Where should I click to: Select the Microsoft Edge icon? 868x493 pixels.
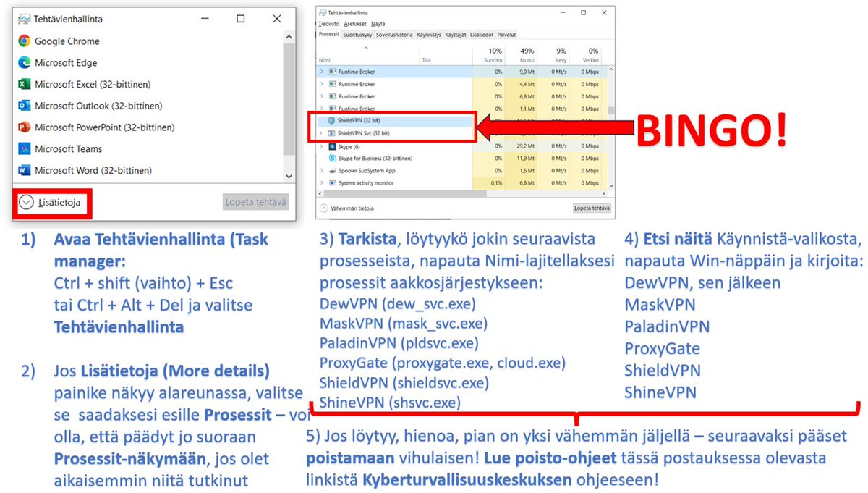[x=24, y=63]
